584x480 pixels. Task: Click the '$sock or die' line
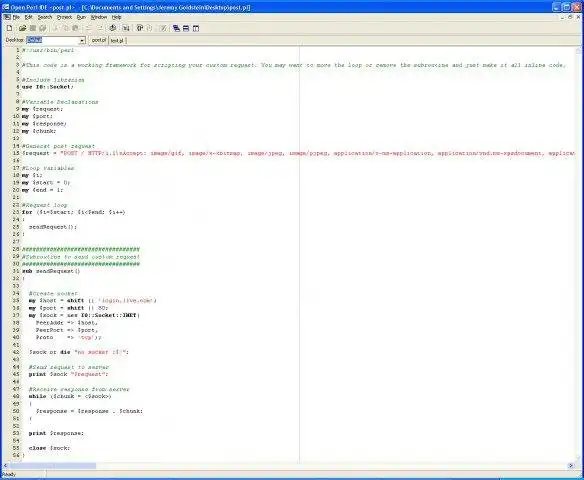click(79, 352)
